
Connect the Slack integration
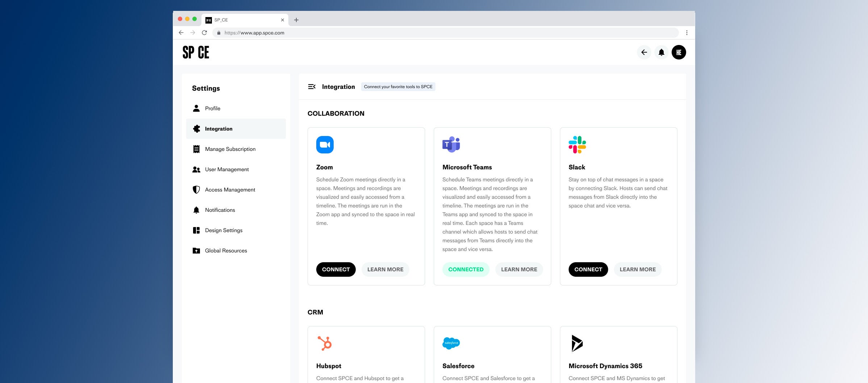point(588,269)
